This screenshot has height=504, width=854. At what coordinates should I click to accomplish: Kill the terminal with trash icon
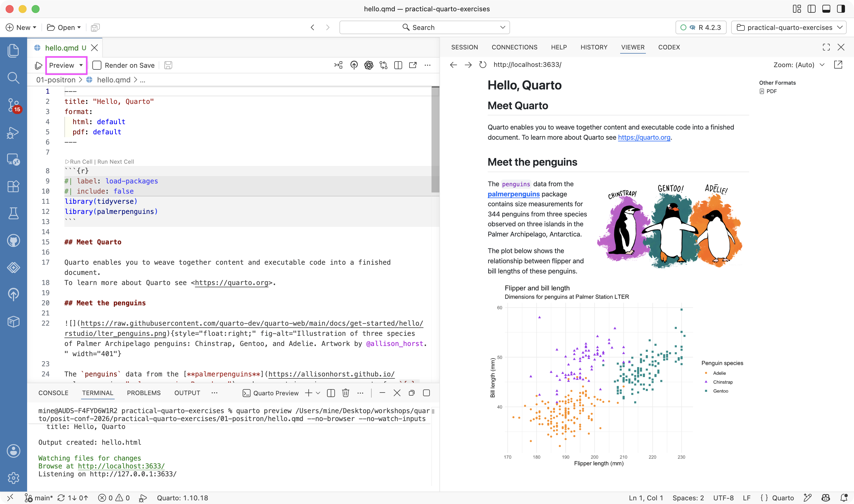pos(346,393)
